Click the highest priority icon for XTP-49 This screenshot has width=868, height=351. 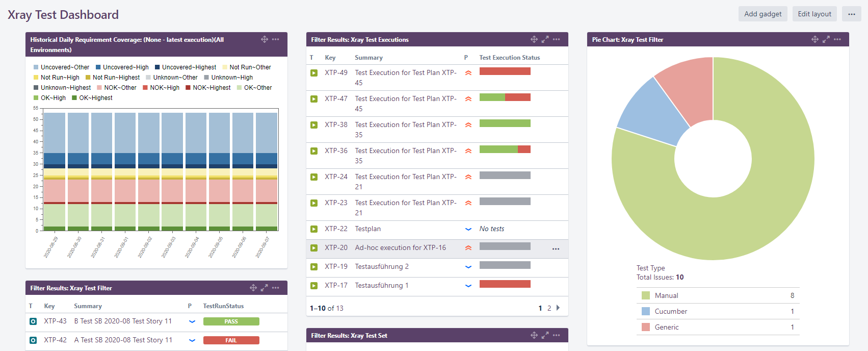tap(468, 73)
